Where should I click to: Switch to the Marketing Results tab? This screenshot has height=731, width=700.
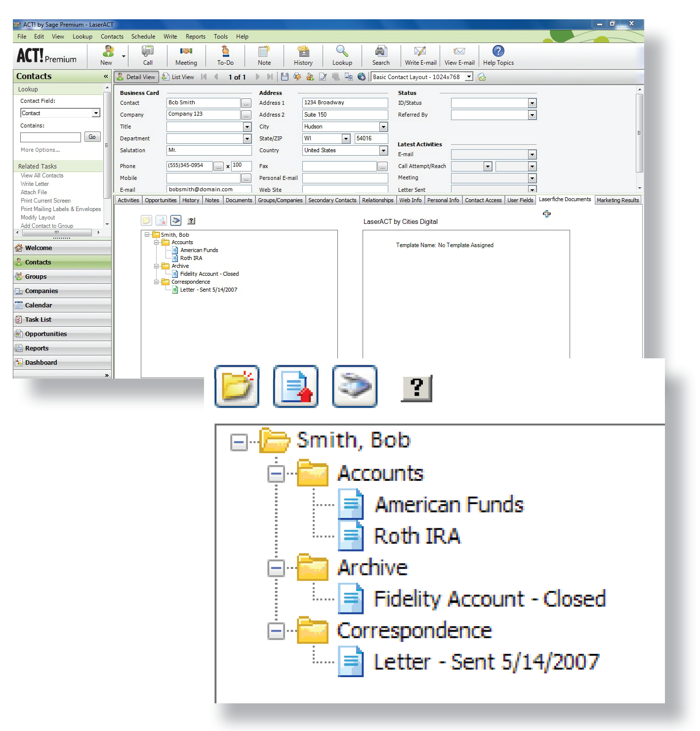[x=618, y=200]
